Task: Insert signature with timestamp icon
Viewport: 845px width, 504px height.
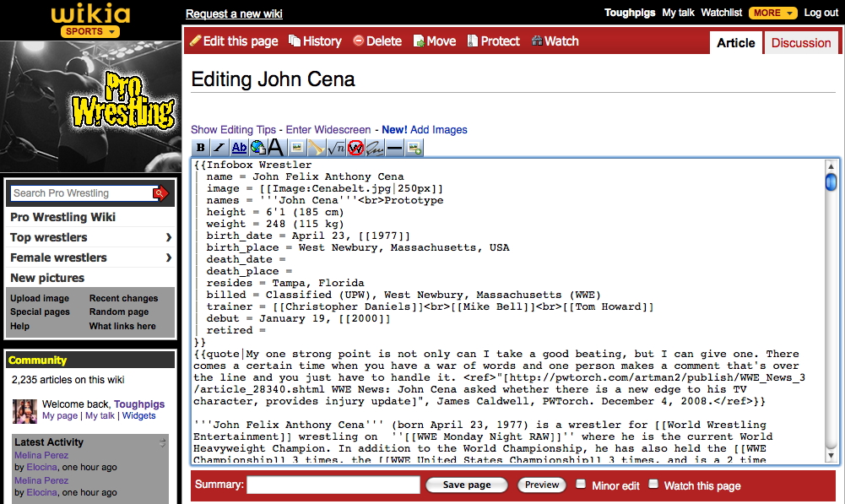Action: click(x=375, y=147)
